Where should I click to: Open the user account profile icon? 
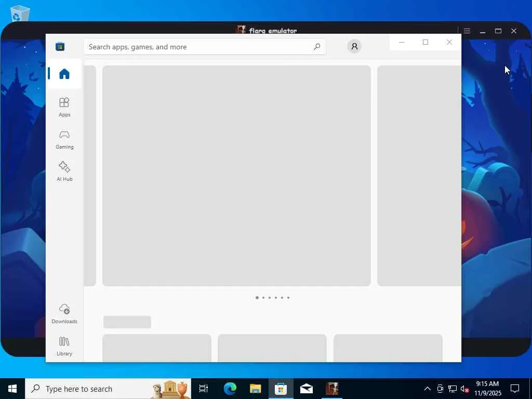(354, 46)
